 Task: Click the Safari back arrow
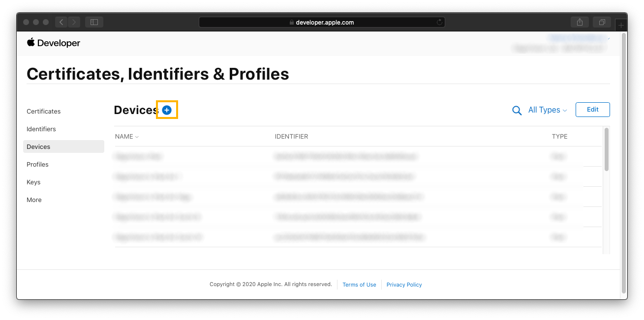coord(61,22)
